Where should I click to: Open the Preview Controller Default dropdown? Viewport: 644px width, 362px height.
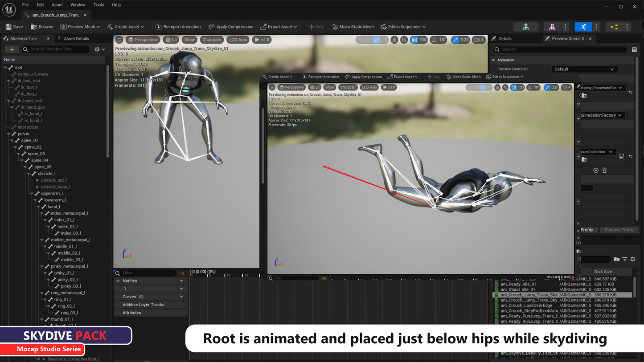click(584, 69)
